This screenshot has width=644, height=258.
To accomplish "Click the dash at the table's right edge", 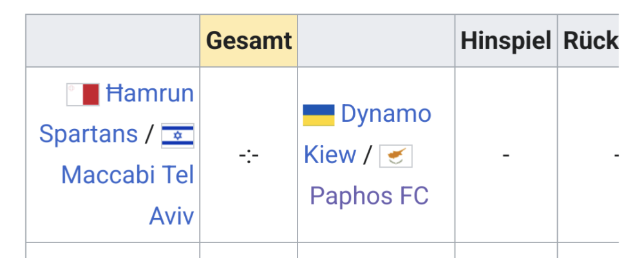I will 616,155.
